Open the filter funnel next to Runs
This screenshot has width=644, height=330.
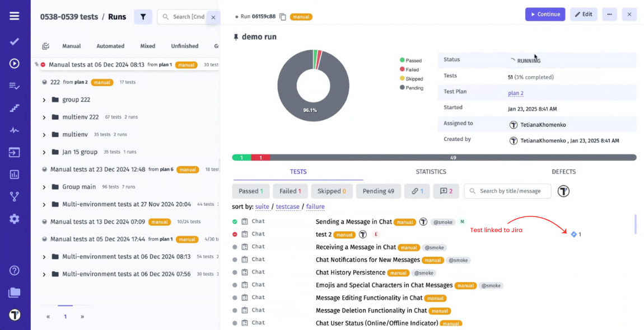coord(143,17)
